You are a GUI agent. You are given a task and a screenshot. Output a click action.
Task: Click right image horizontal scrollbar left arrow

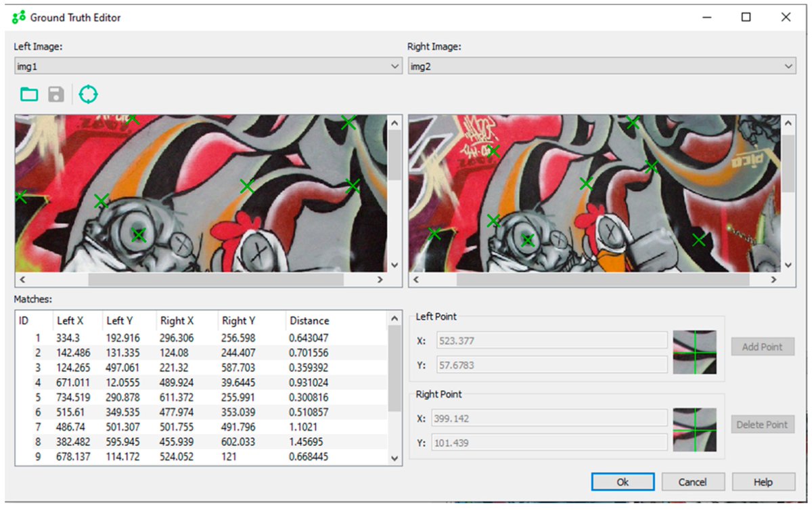[x=415, y=279]
